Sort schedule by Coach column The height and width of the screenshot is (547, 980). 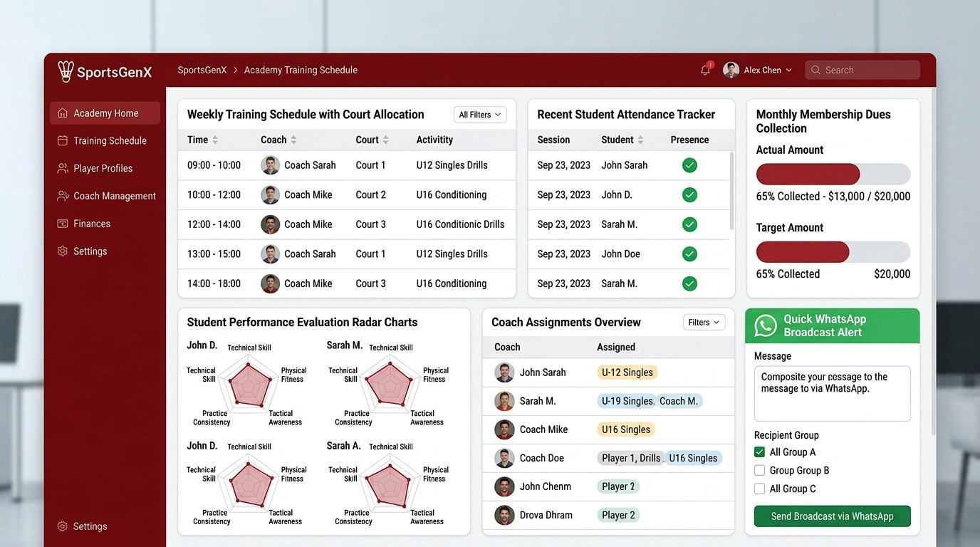coord(293,140)
